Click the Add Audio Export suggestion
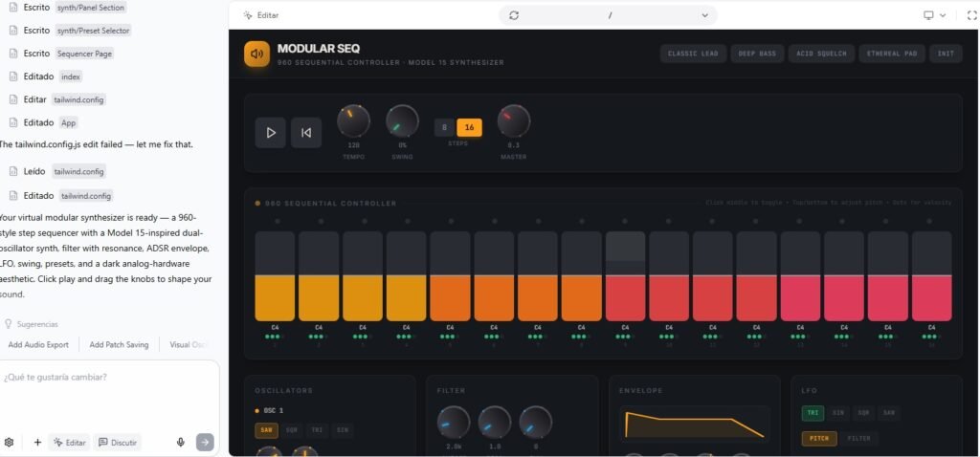 coord(38,344)
